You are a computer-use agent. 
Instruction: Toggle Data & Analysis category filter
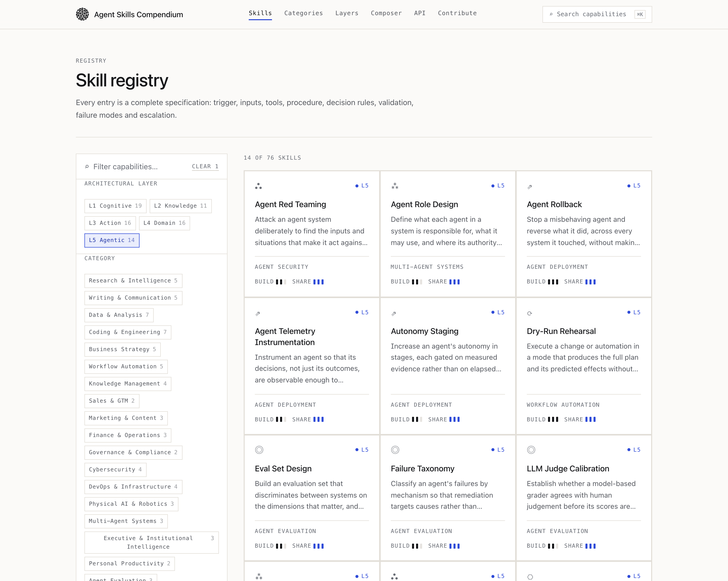click(119, 315)
